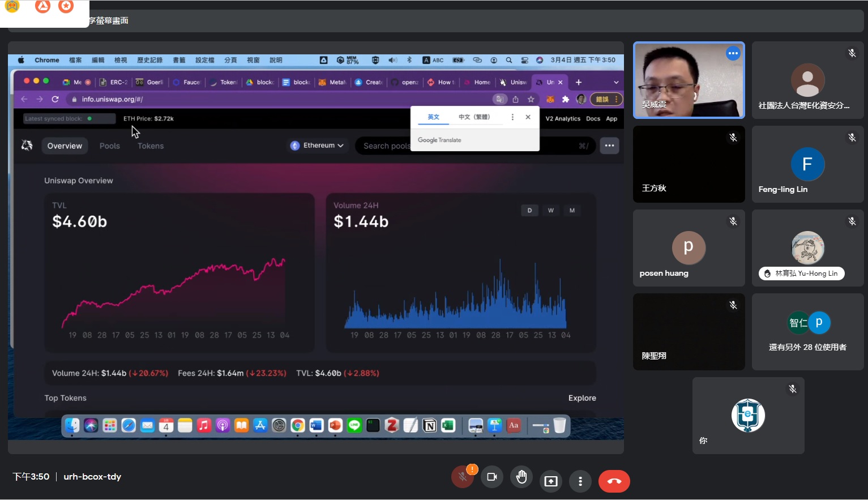Open Google Translate popup options menu

[x=512, y=117]
